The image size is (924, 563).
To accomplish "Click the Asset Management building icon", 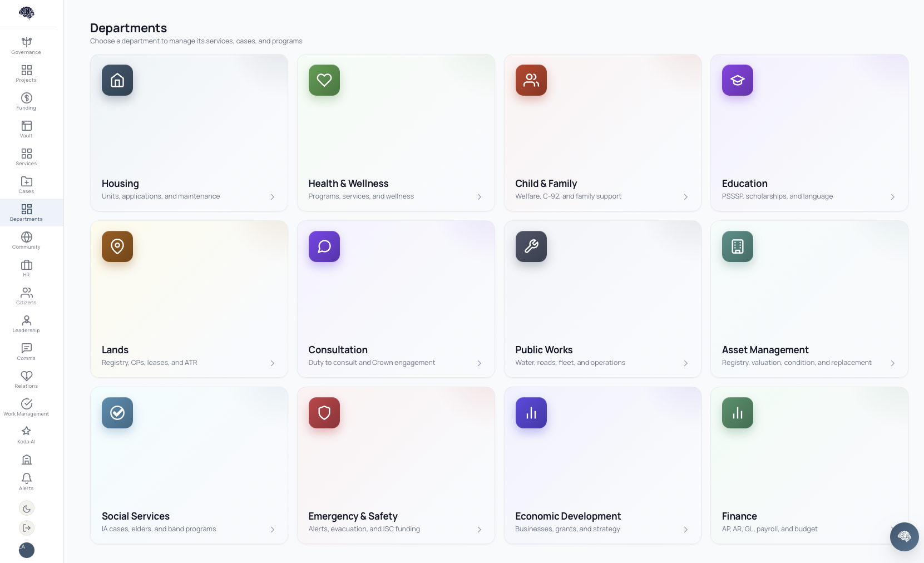I will (738, 246).
